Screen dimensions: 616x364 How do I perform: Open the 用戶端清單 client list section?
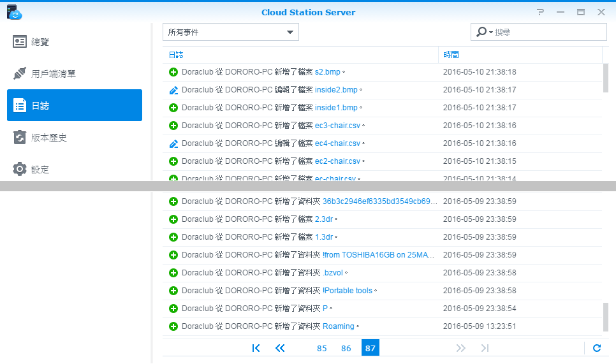pyautogui.click(x=75, y=73)
